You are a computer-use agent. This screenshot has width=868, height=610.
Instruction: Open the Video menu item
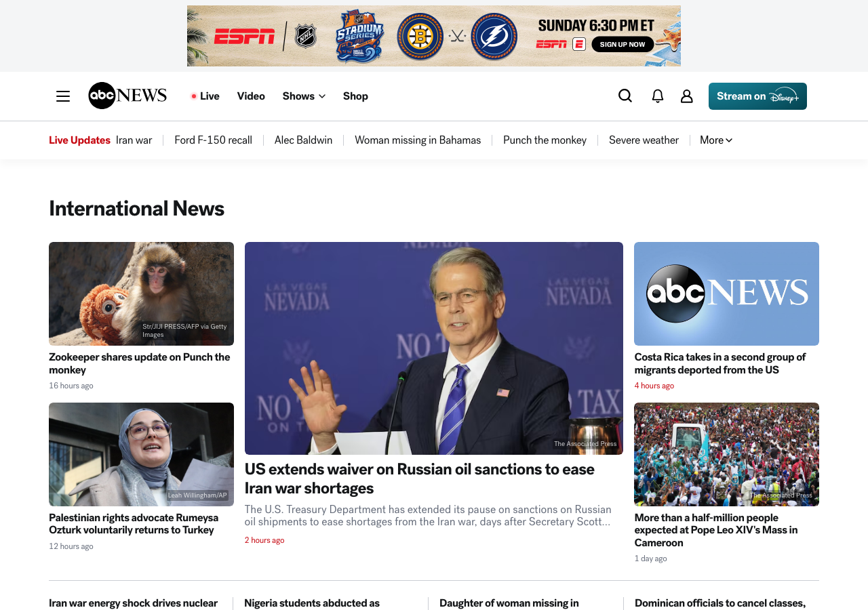click(x=251, y=96)
